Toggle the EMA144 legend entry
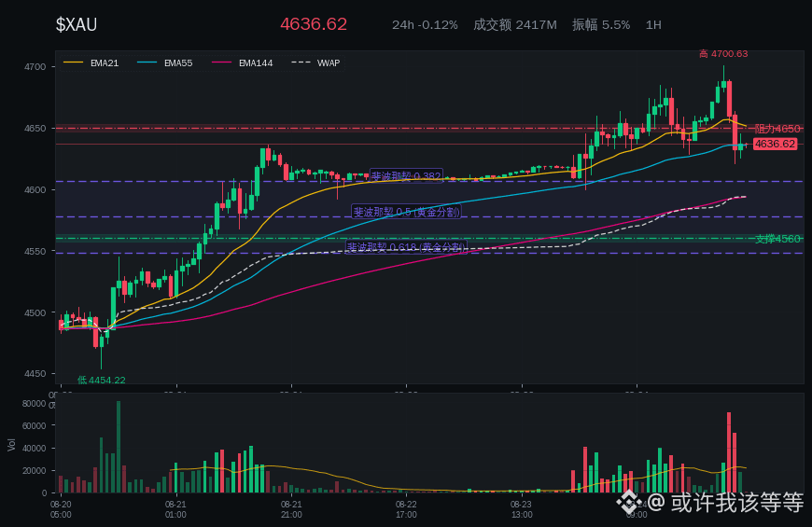Viewport: 812px width, 527px height. (x=243, y=63)
